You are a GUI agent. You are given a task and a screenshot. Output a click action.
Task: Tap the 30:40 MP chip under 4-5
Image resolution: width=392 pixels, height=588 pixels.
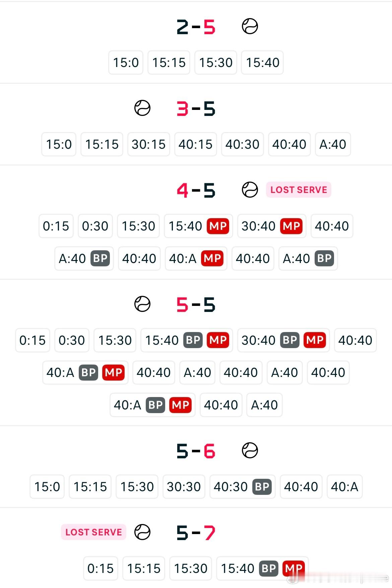tap(272, 226)
